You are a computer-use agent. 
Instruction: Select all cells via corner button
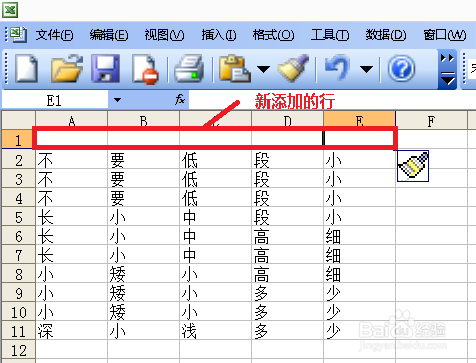click(x=19, y=119)
